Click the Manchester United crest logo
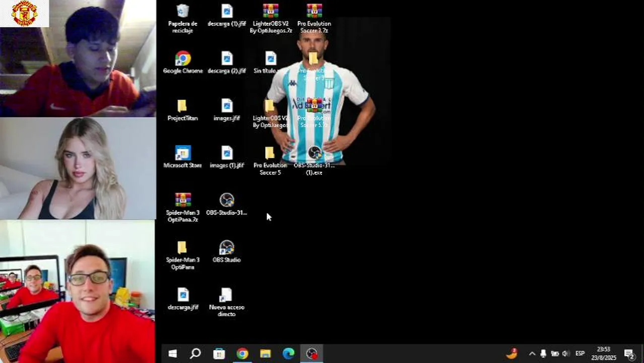Screen dimensions: 644x363 (x=24, y=14)
